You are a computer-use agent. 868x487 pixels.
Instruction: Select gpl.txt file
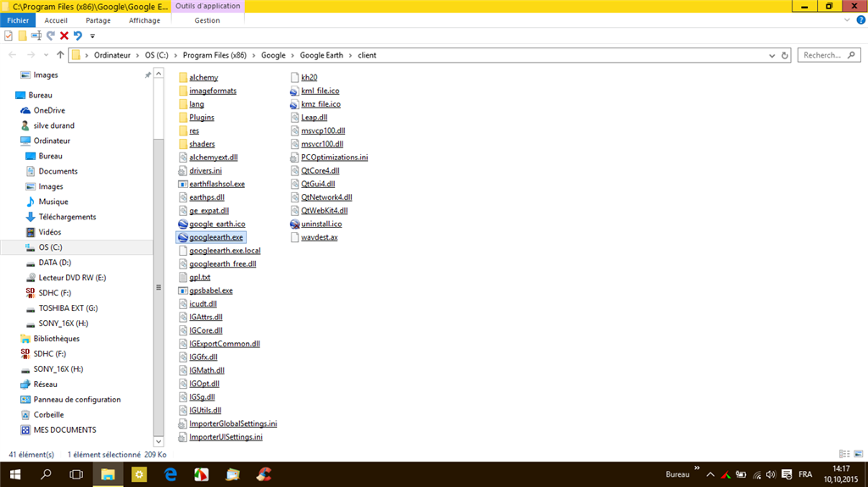tap(194, 277)
